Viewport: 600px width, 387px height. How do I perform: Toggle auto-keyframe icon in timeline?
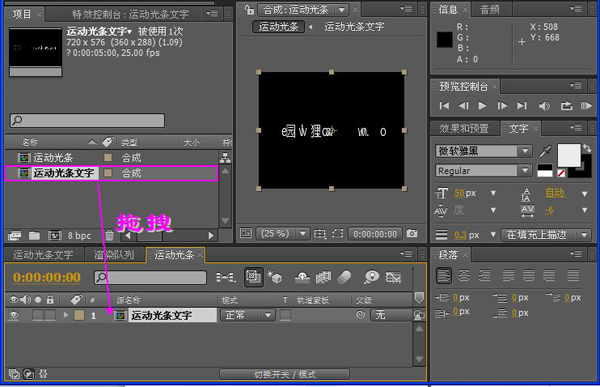[393, 277]
